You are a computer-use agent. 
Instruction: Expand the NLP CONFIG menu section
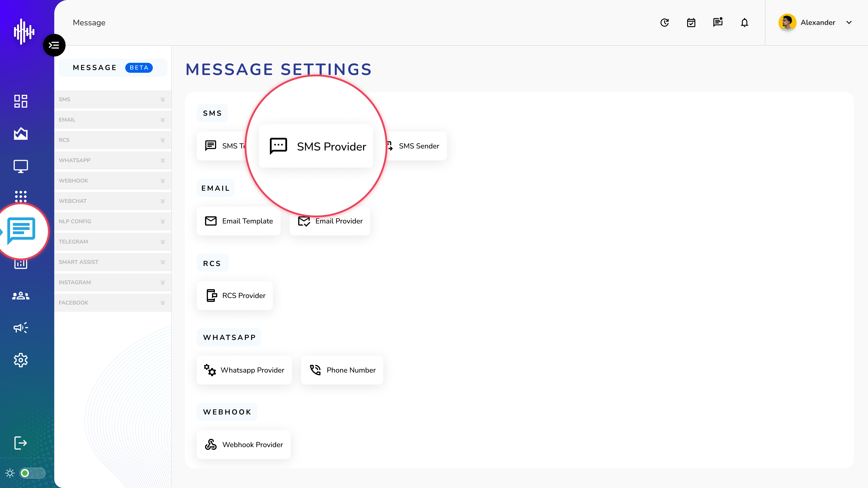click(113, 221)
